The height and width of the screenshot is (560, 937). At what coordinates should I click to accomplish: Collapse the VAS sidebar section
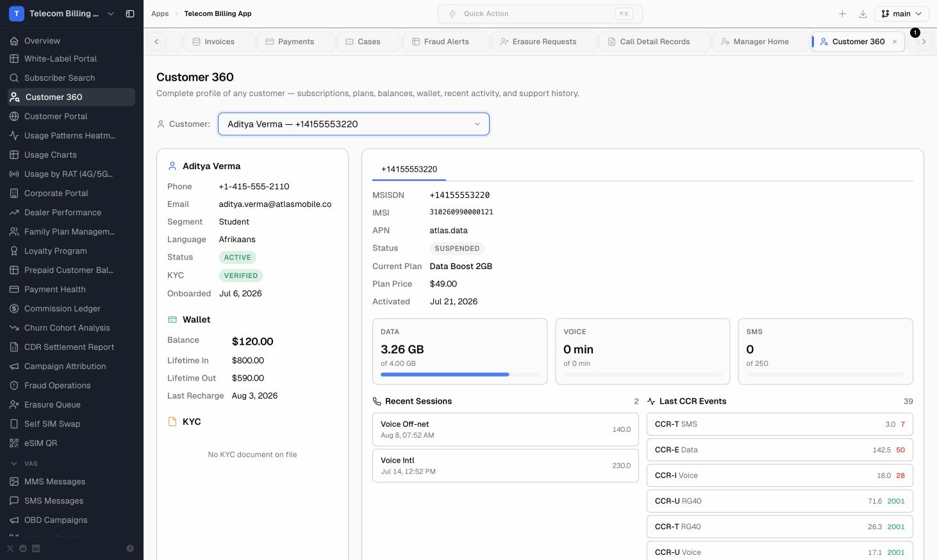click(14, 463)
